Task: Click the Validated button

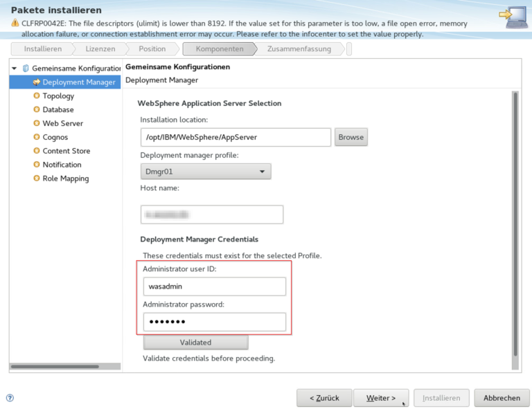Action: [x=195, y=343]
